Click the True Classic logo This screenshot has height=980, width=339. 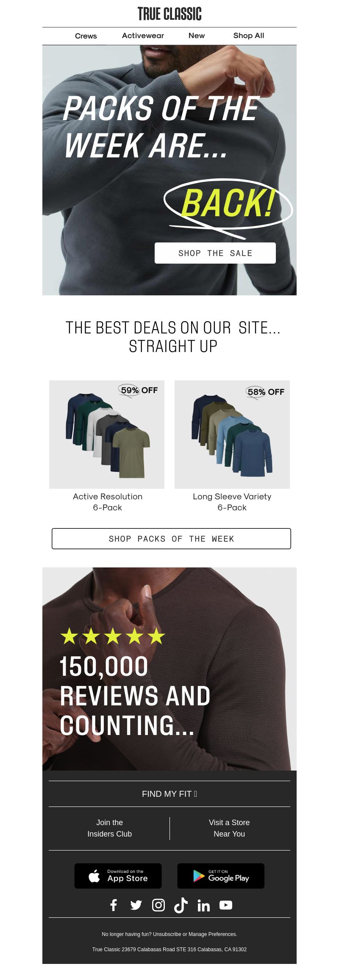169,14
